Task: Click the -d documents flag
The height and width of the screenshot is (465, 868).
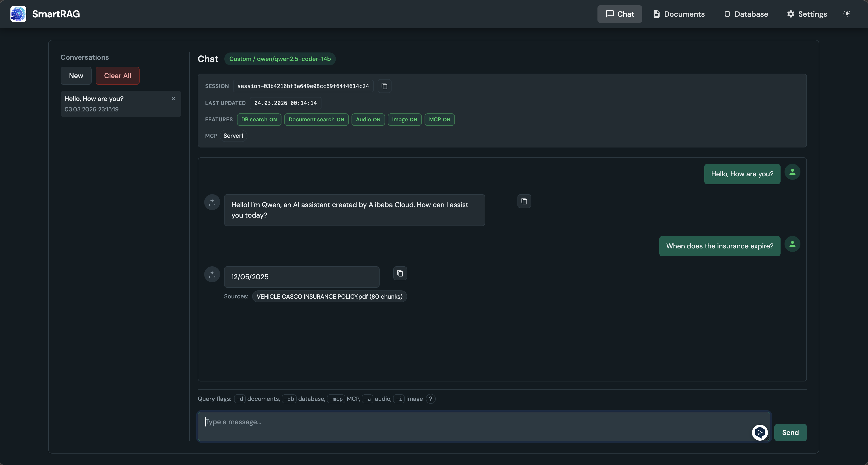Action: (239, 399)
